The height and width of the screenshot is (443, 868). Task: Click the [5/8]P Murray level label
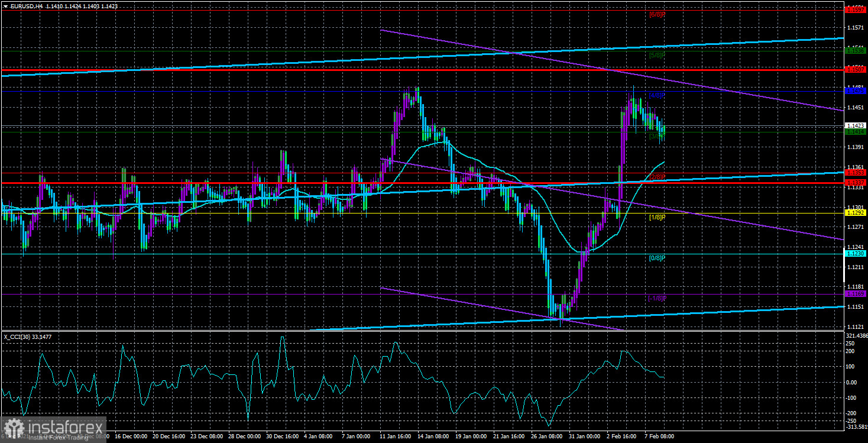click(x=658, y=55)
